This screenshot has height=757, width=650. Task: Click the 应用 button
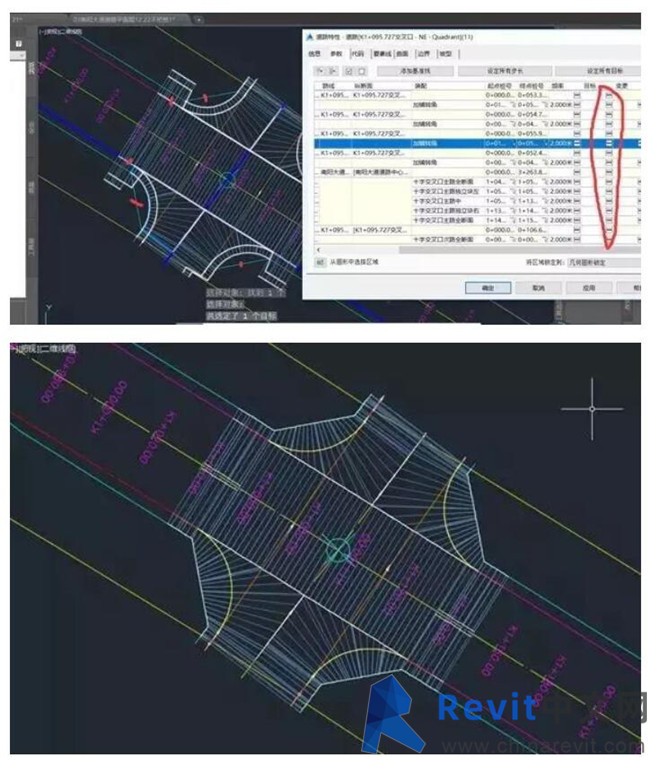(589, 288)
